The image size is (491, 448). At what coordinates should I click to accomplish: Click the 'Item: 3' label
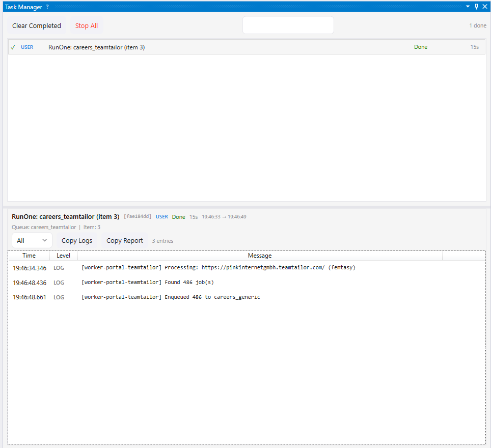92,227
